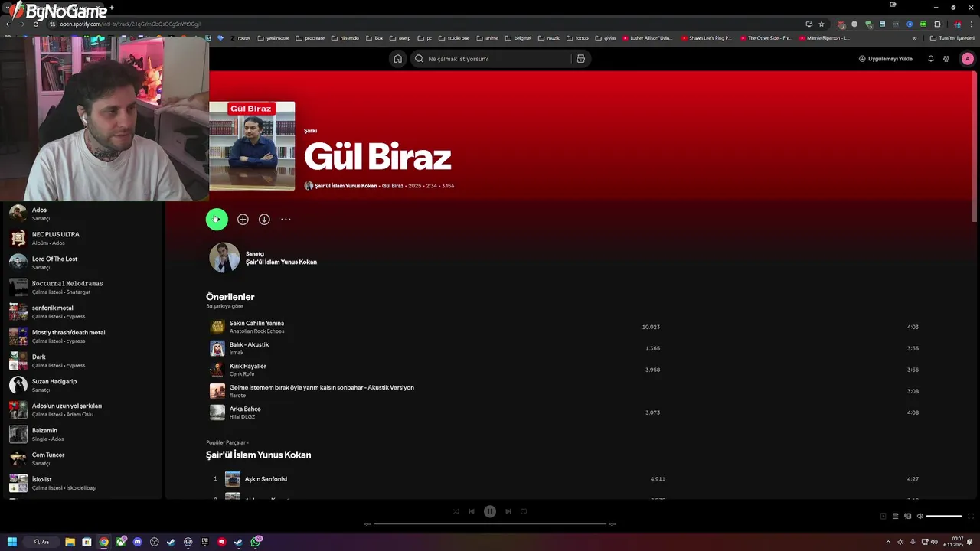Open the Aşkın Senfonisi popular track
Screen dimensions: 980x551
tap(266, 479)
